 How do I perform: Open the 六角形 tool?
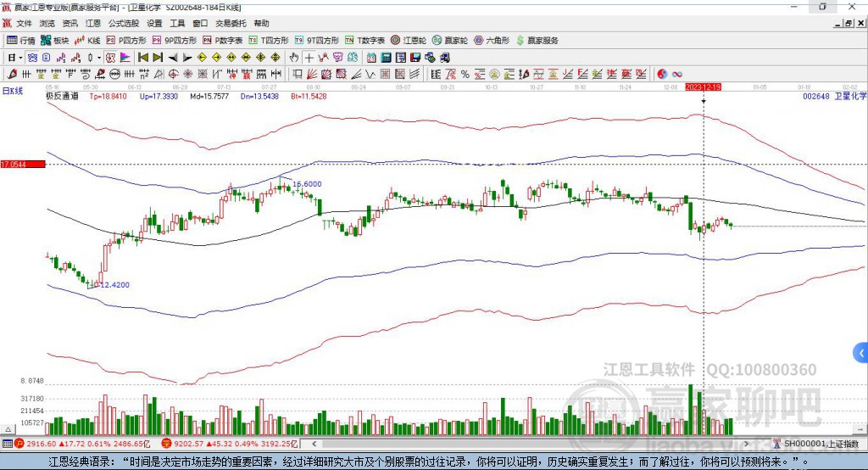coord(492,41)
